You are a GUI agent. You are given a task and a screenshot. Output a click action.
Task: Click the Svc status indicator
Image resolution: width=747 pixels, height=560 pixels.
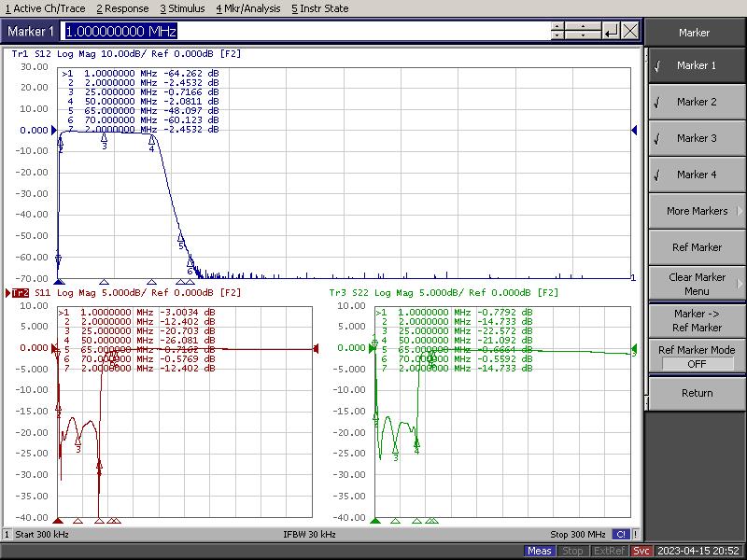[641, 551]
